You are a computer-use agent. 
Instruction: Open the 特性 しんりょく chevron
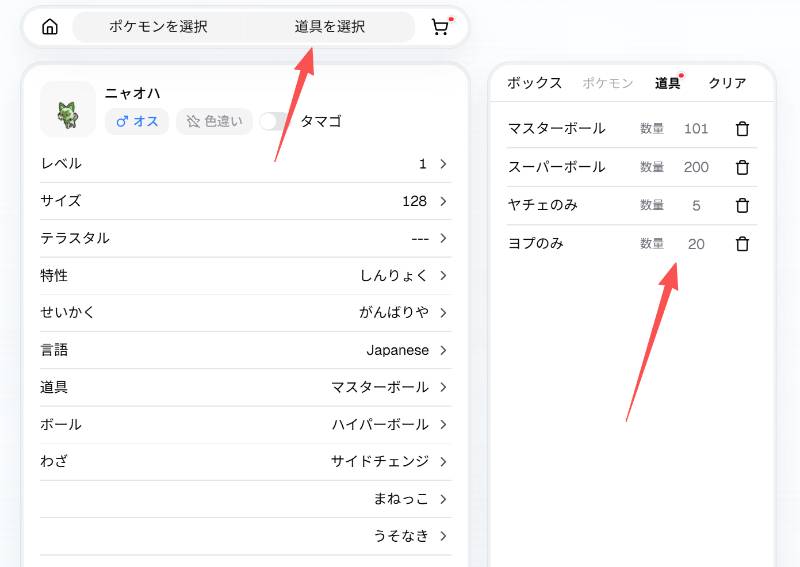[x=443, y=276]
